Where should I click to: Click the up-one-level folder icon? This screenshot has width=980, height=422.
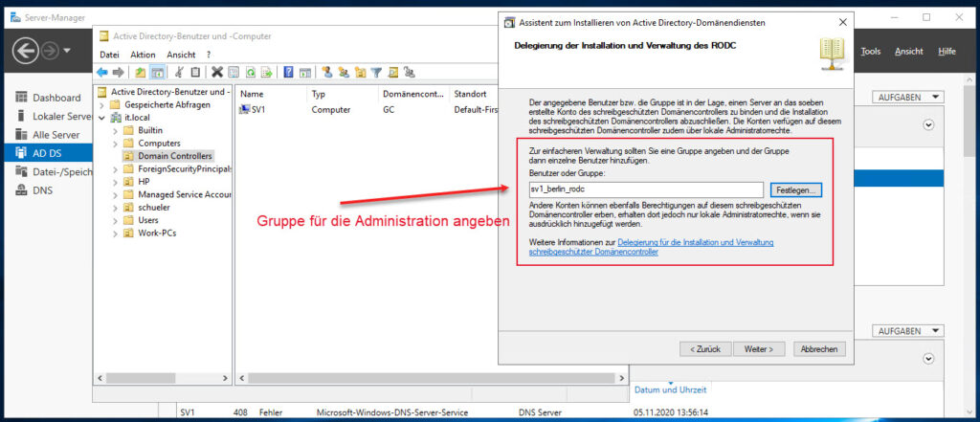tap(141, 73)
